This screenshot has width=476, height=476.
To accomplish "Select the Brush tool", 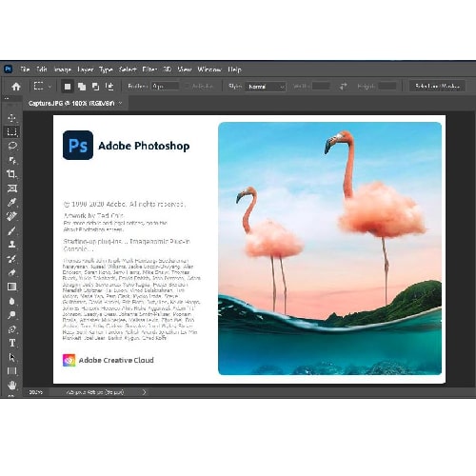I will 12,230.
